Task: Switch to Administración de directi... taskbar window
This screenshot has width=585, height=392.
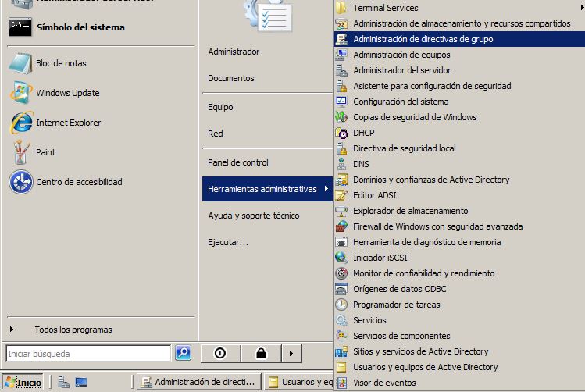Action: pyautogui.click(x=199, y=383)
